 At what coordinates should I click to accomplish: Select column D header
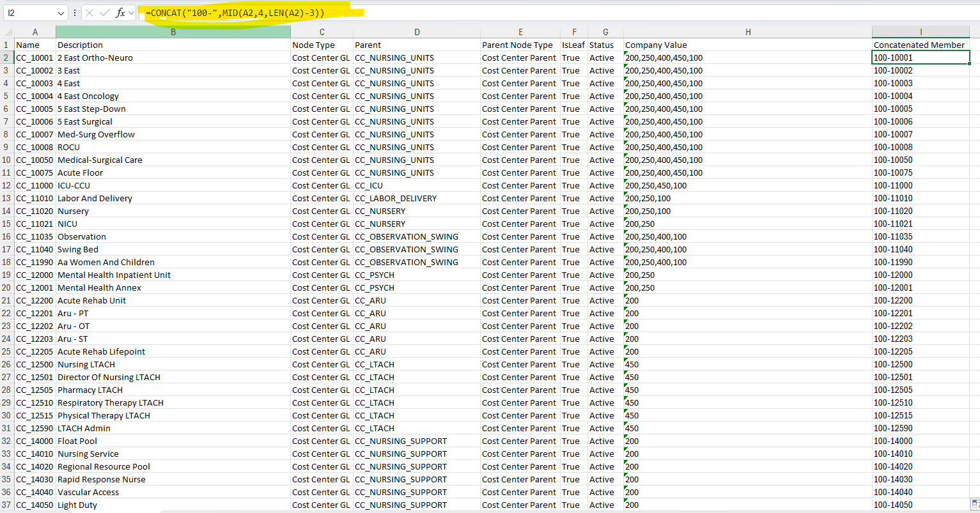417,32
